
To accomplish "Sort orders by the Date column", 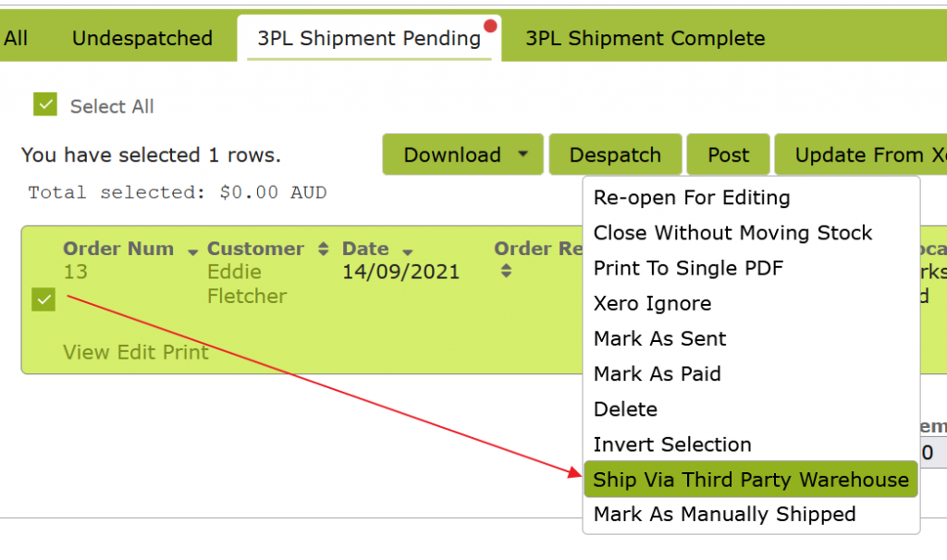I will pos(407,249).
